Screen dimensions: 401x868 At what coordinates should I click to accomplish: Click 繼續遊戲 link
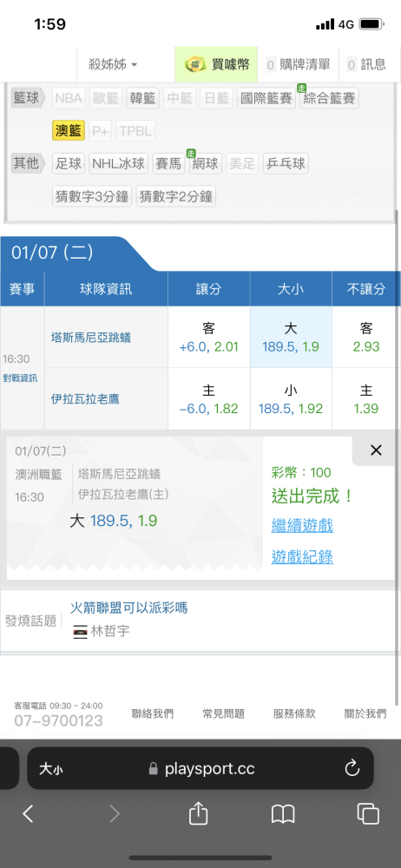[x=302, y=525]
